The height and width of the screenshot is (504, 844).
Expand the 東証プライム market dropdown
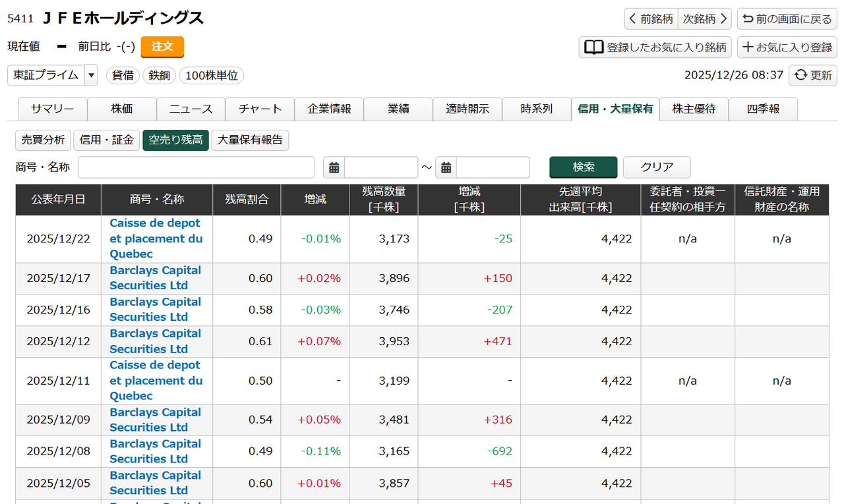pyautogui.click(x=91, y=75)
